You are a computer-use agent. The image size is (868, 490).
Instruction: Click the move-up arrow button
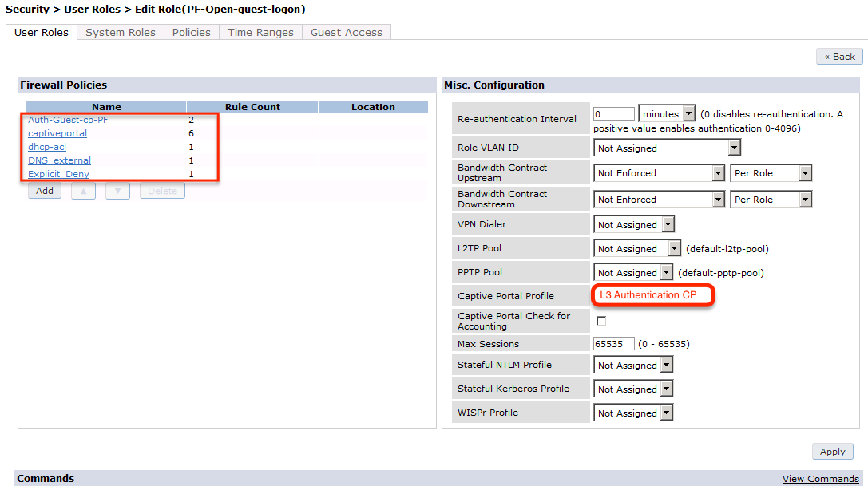[83, 191]
